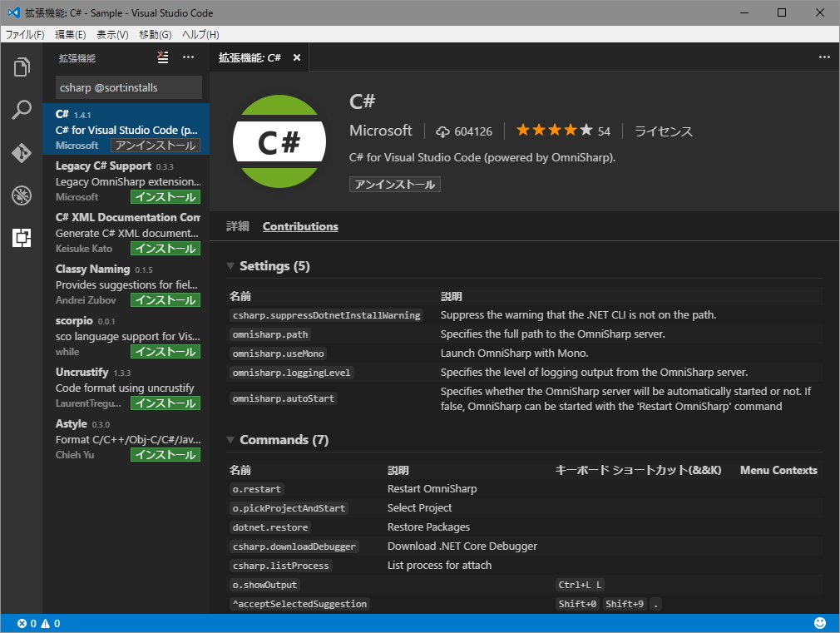
Task: Install the Uncrustify extension
Action: click(166, 403)
